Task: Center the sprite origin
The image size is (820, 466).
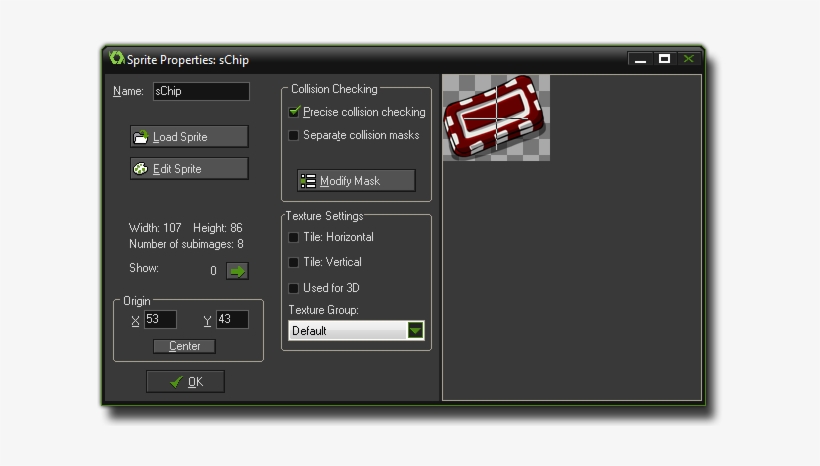Action: 184,346
